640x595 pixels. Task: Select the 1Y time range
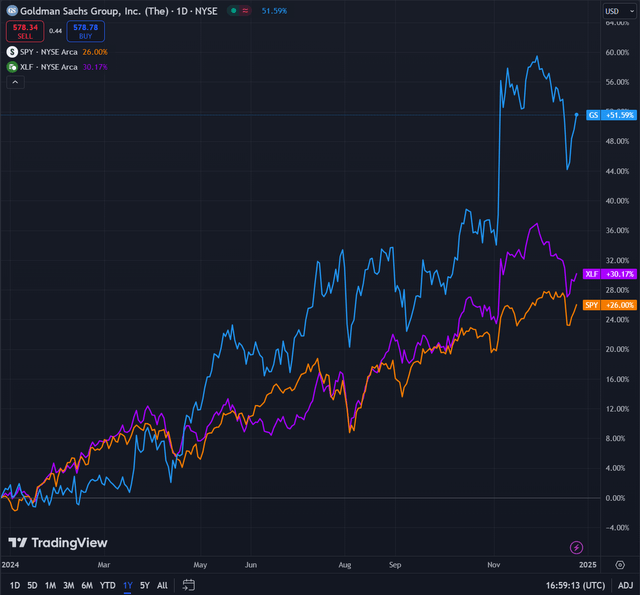click(128, 586)
